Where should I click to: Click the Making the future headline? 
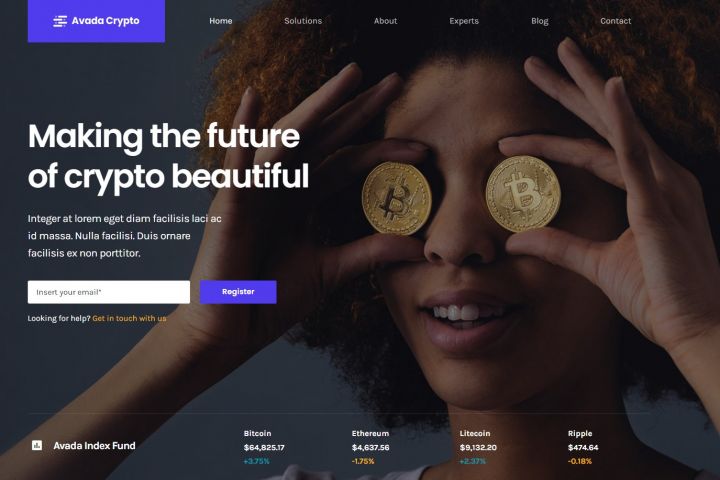pyautogui.click(x=164, y=136)
